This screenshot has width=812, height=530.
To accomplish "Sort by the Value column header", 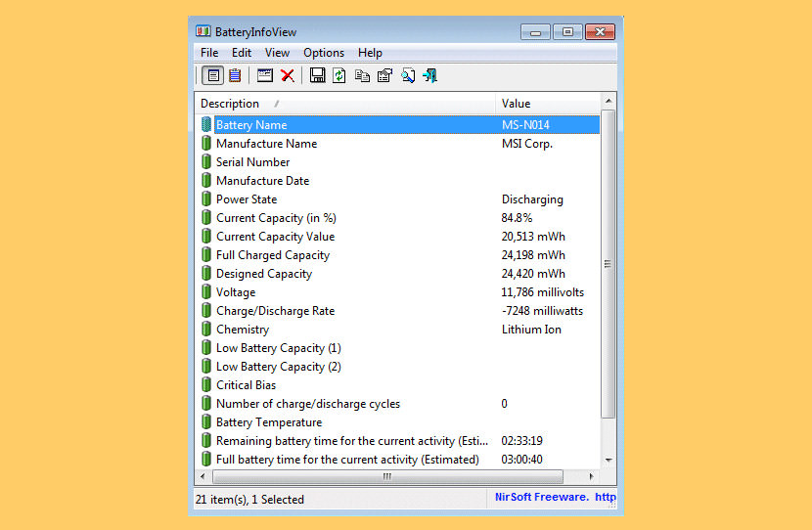I will click(549, 104).
